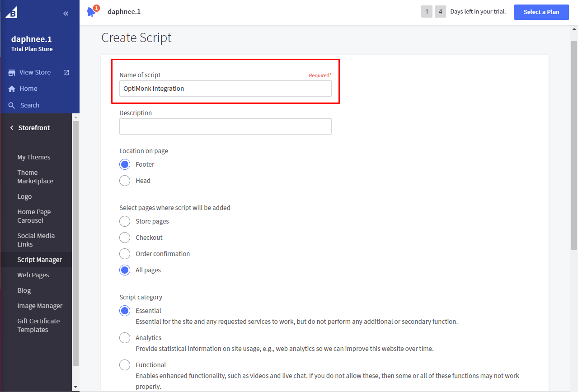Click the Storefront section header

(x=34, y=128)
